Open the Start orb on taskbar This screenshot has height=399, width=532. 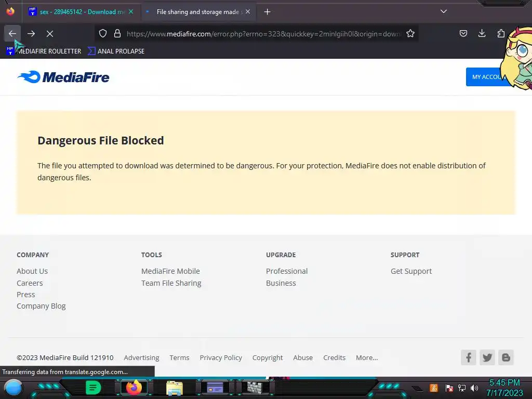14,388
